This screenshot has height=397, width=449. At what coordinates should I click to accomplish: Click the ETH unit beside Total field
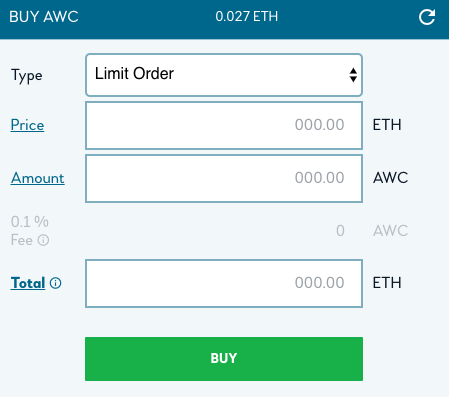(387, 283)
